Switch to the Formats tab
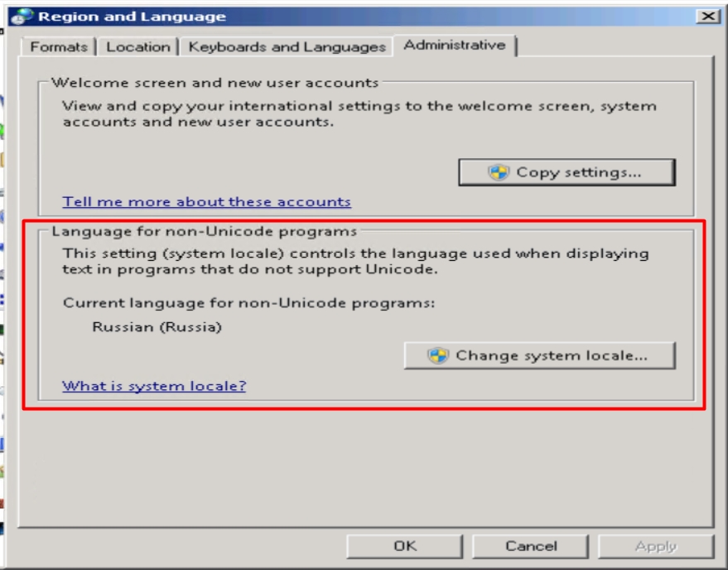The image size is (728, 570). [x=59, y=47]
